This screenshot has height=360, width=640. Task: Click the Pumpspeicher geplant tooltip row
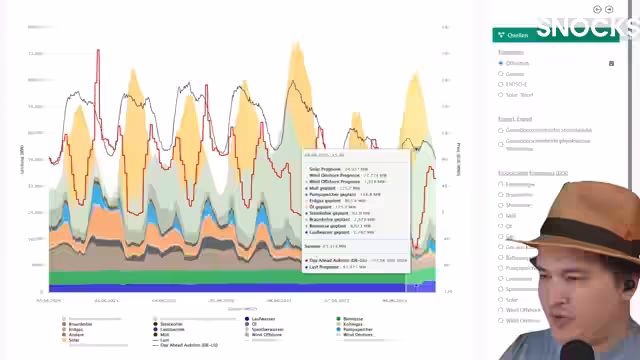[343, 194]
